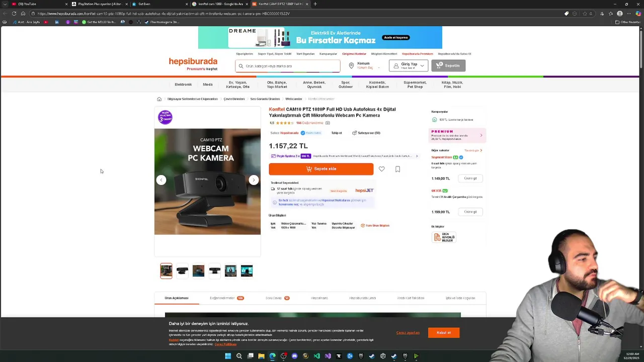The height and width of the screenshot is (362, 644).
Task: Select the first product thumbnail image
Action: (166, 271)
